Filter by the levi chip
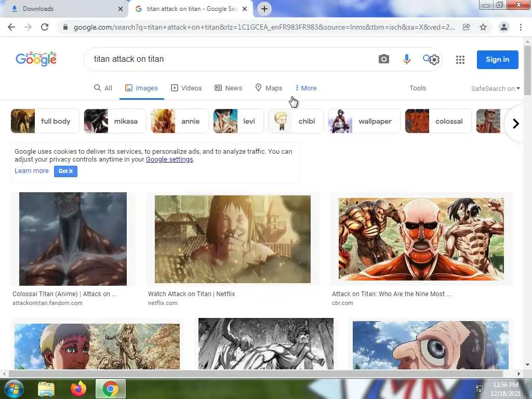 coord(238,121)
